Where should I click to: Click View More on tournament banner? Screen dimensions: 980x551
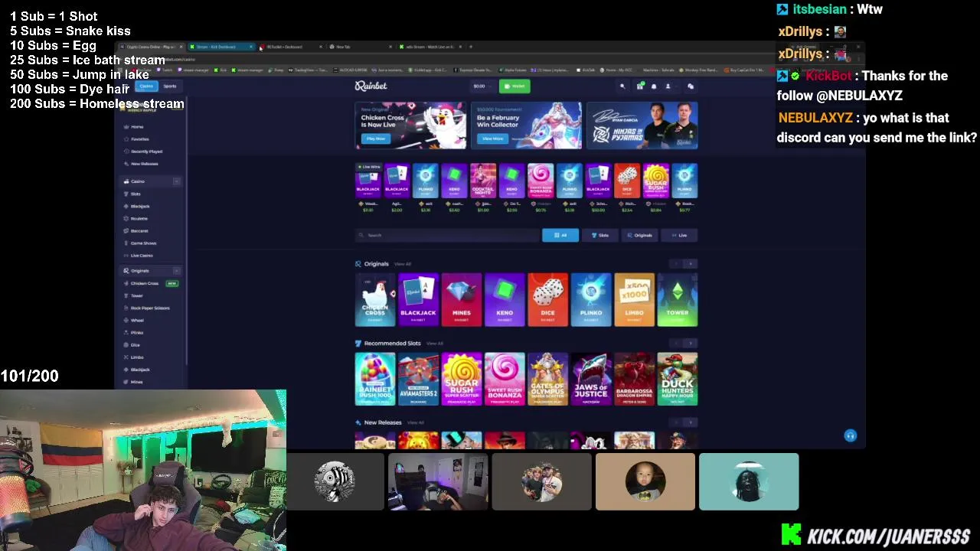[492, 139]
